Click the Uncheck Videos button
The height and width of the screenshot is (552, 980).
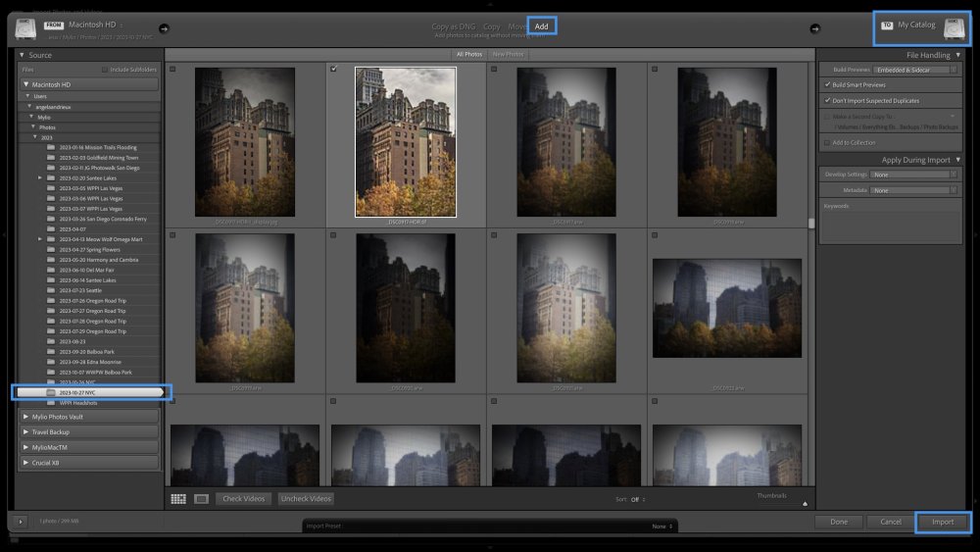(305, 499)
